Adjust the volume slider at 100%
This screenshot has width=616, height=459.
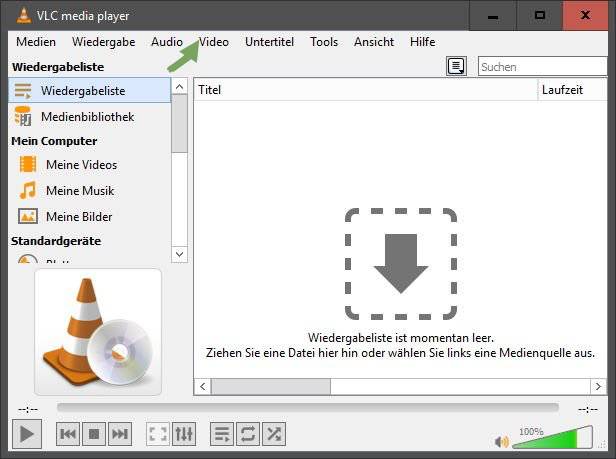tap(552, 438)
